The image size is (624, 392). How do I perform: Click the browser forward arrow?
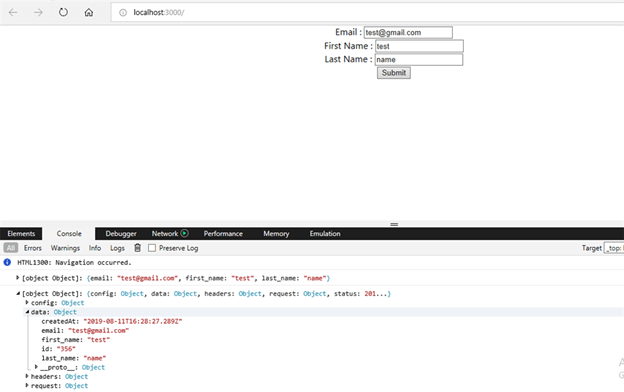click(x=38, y=12)
